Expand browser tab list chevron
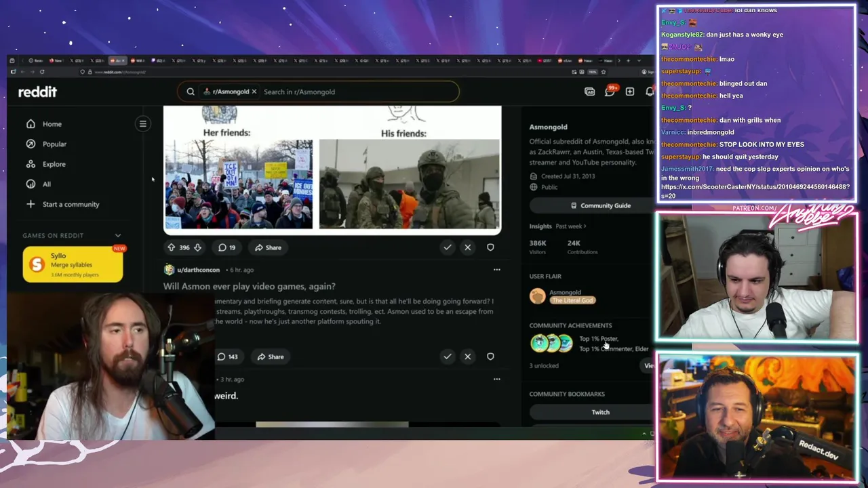 (x=638, y=61)
